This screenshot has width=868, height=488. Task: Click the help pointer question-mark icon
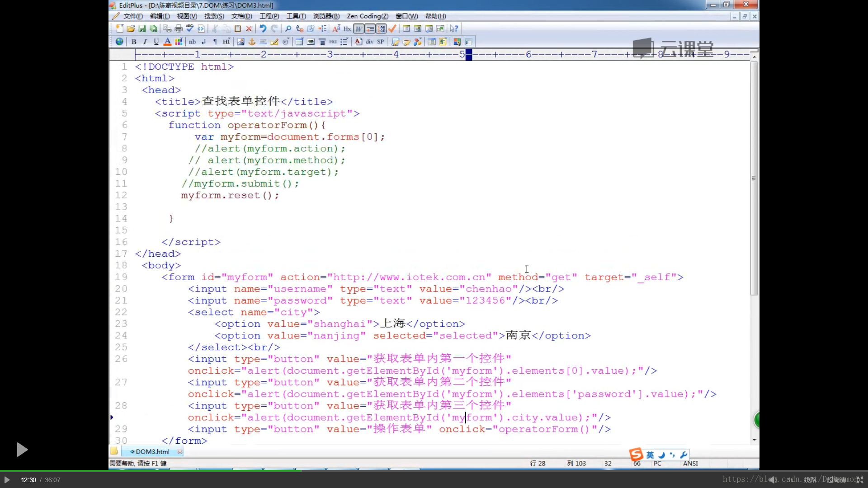(x=454, y=28)
